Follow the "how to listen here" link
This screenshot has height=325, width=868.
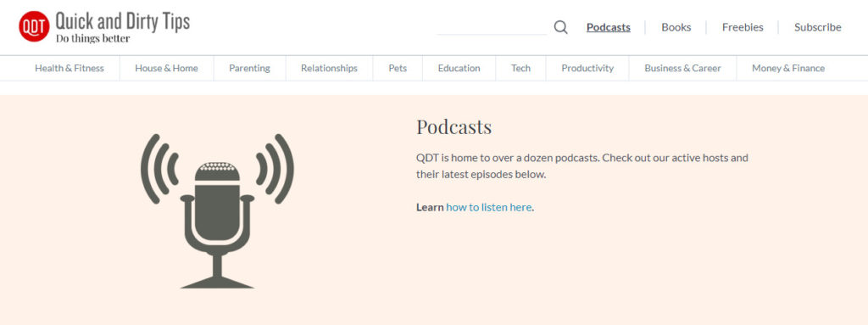(x=489, y=207)
